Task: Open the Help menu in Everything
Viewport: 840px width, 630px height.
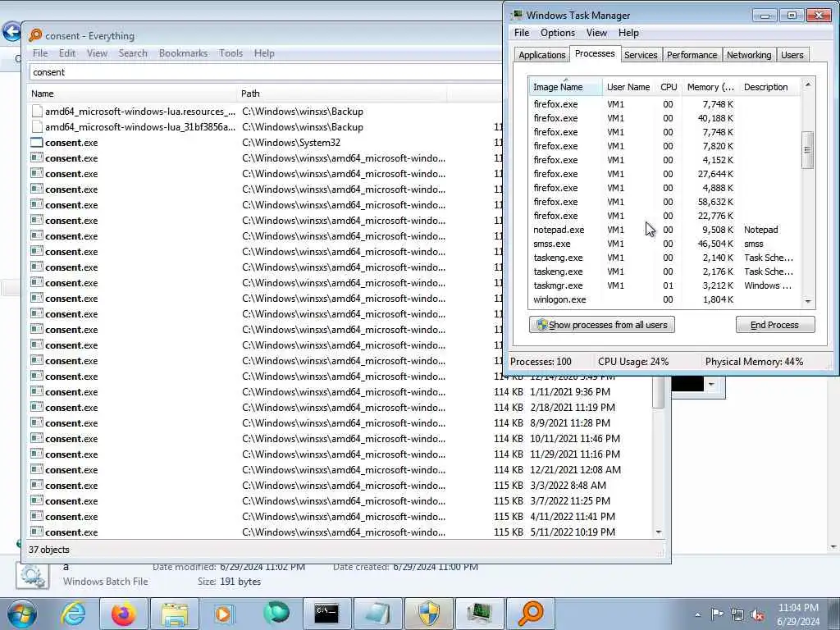Action: 264,53
